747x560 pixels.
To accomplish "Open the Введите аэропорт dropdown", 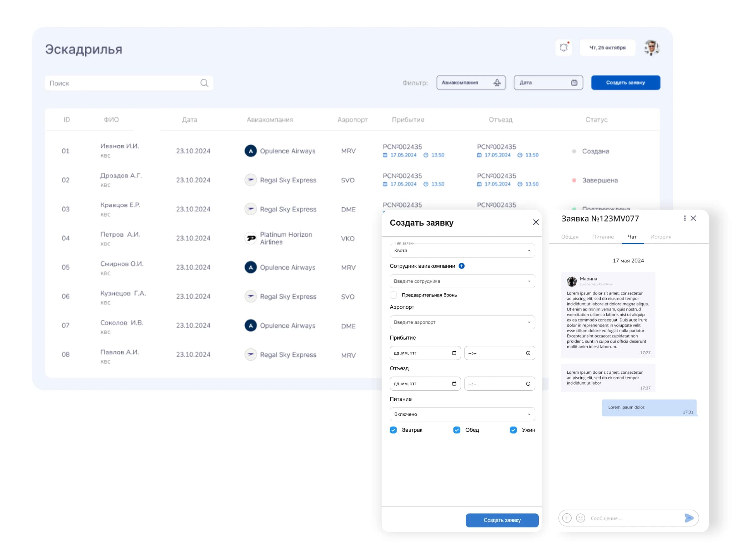I will pyautogui.click(x=462, y=322).
